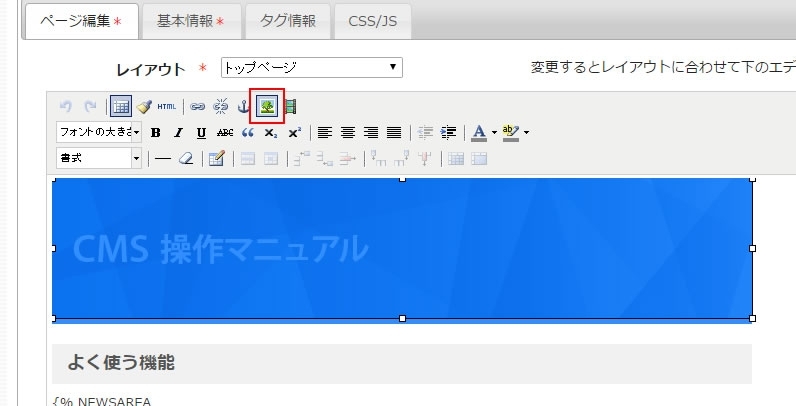Center align the text

[x=348, y=133]
